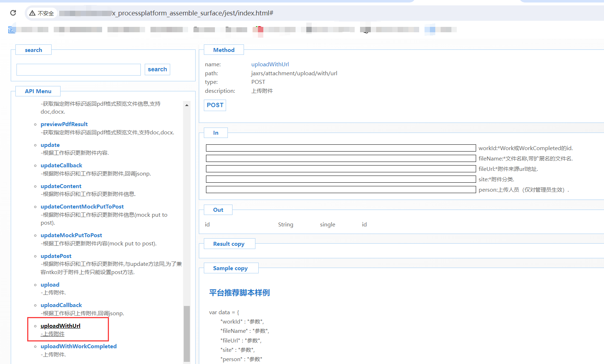Open the previewPdfResult API link
The image size is (604, 364).
[x=64, y=124]
